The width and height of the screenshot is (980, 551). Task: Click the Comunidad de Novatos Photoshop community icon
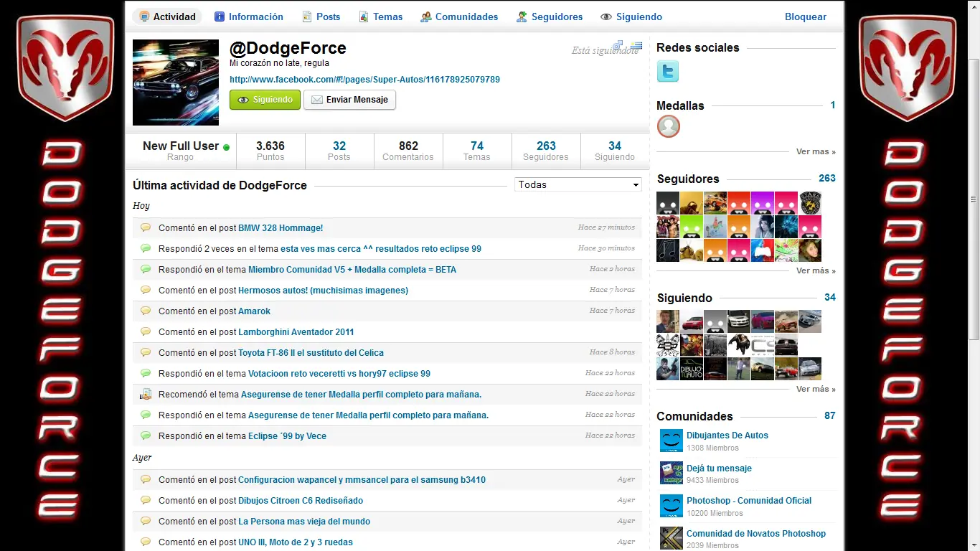[x=672, y=539]
